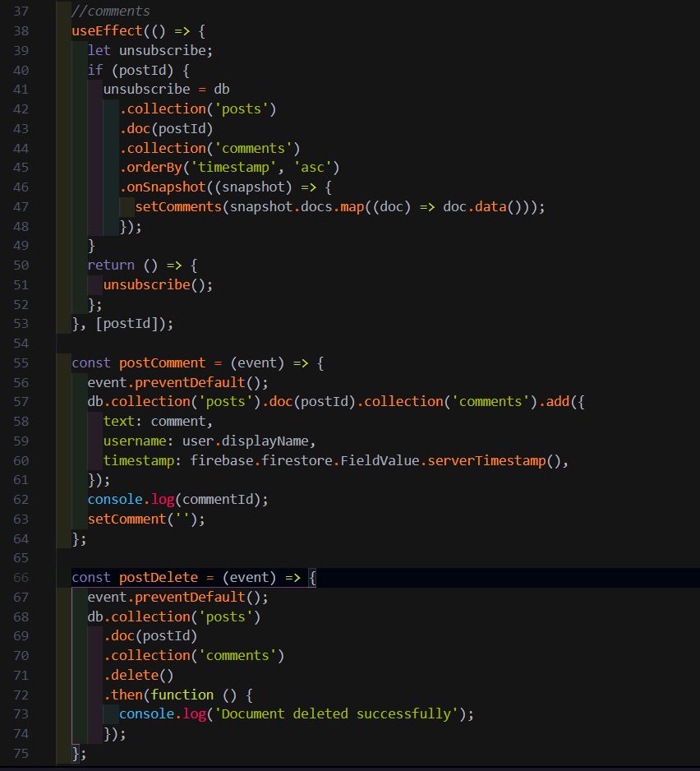Click '.delete()' on line 71

pos(139,675)
